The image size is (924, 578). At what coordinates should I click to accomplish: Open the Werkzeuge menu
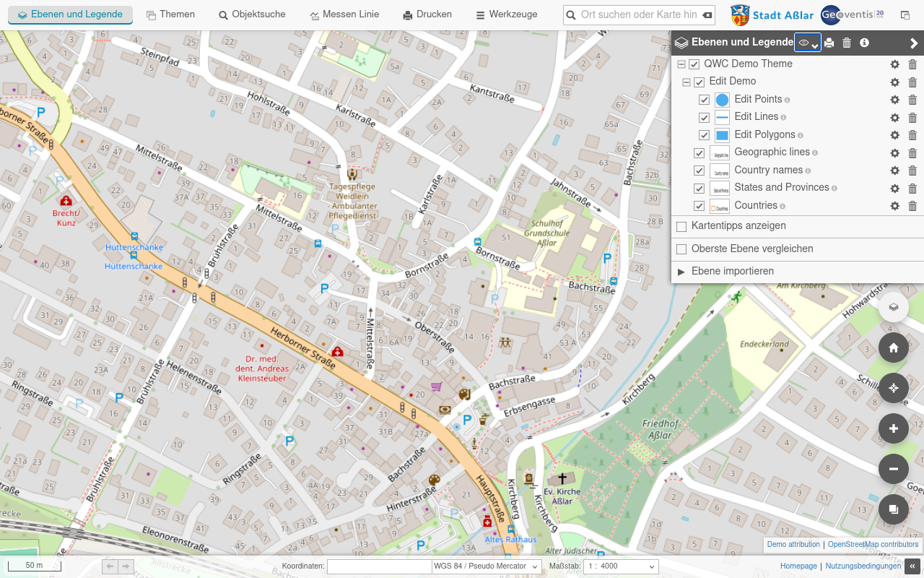(x=506, y=14)
